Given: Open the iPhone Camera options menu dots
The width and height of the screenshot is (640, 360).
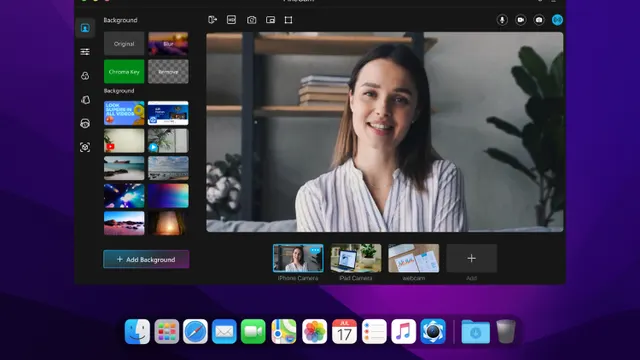Looking at the screenshot, I should point(315,250).
